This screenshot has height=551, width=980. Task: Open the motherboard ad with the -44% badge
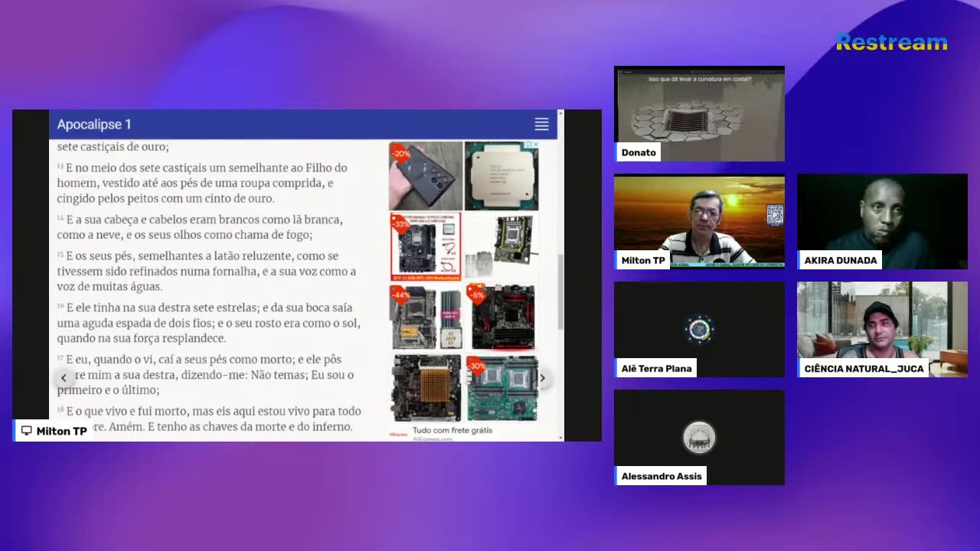[426, 317]
